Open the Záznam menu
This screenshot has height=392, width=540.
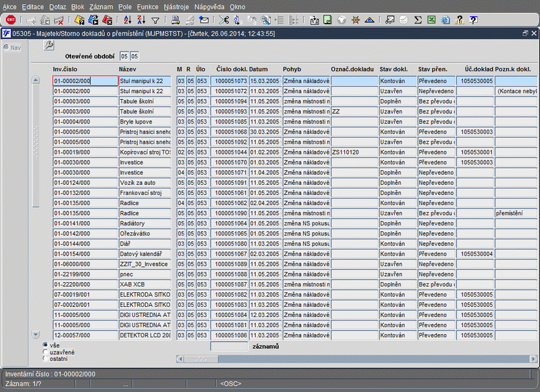101,7
